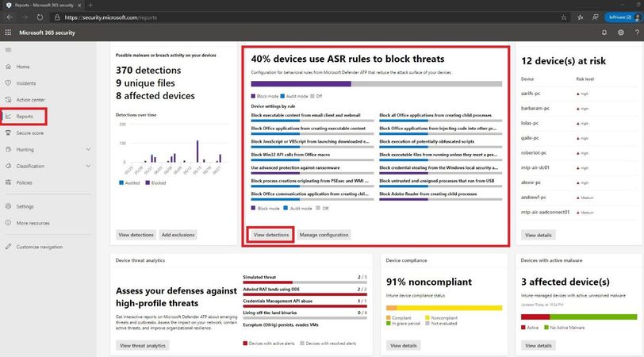The height and width of the screenshot is (357, 644).
Task: Click View details in active malware card
Action: 538,346
